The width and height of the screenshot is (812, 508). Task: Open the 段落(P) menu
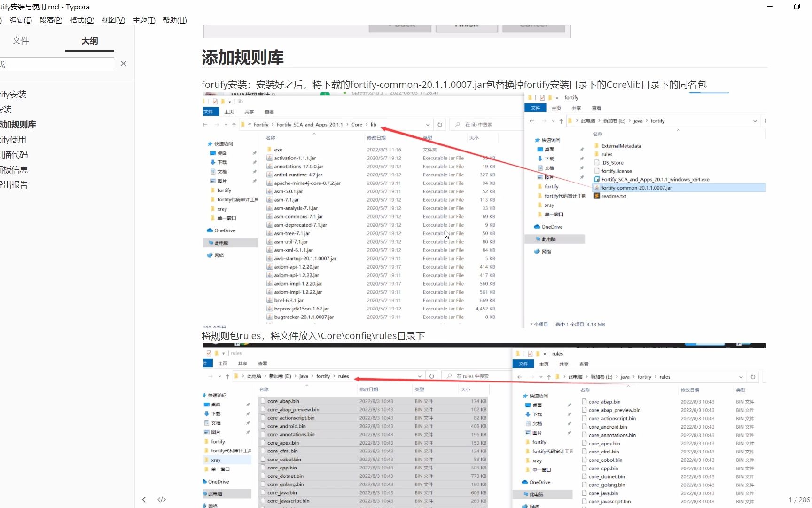pyautogui.click(x=51, y=20)
